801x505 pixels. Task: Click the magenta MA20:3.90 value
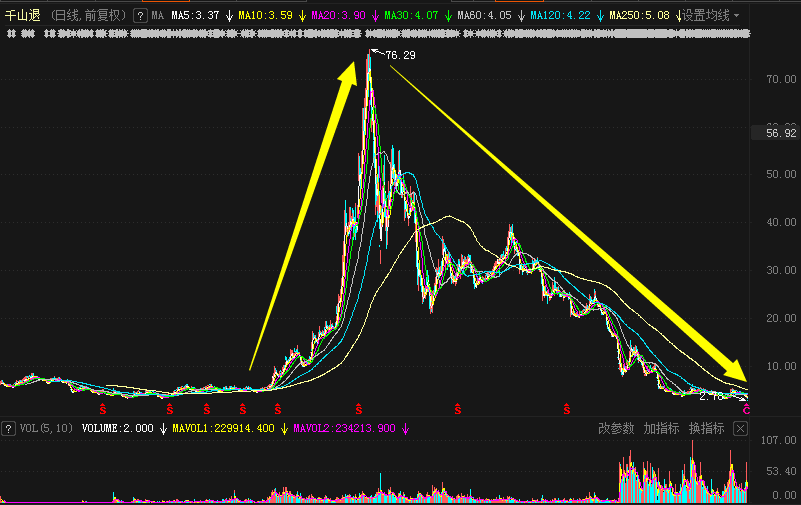(x=339, y=16)
